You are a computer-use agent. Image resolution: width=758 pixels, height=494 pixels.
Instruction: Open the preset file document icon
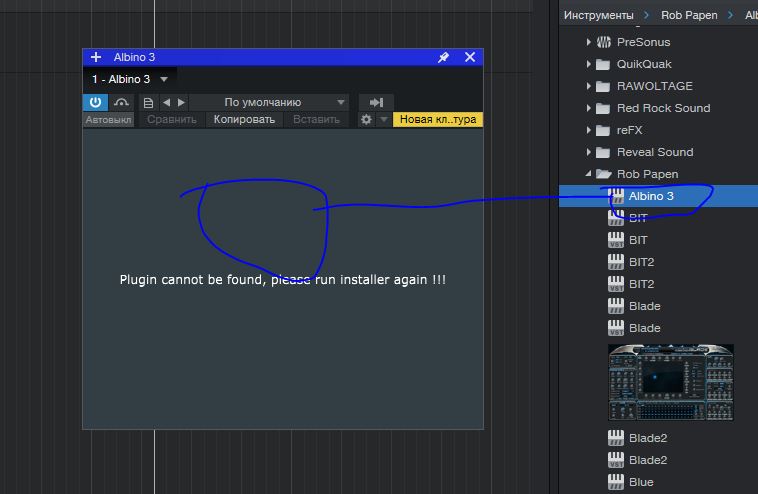pyautogui.click(x=148, y=102)
